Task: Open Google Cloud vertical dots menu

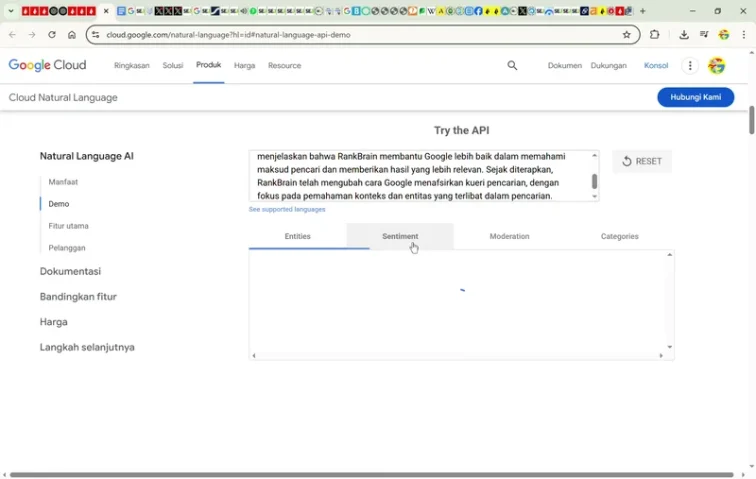Action: coord(690,66)
